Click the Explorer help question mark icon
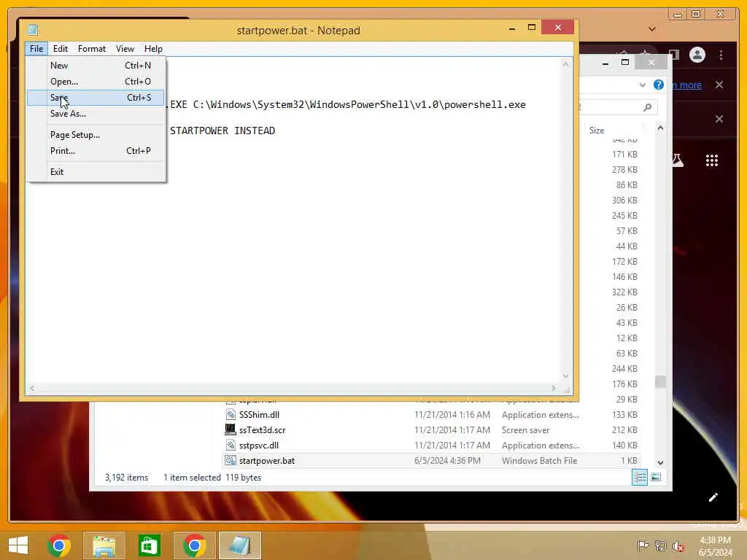Image resolution: width=747 pixels, height=560 pixels. 659,85
